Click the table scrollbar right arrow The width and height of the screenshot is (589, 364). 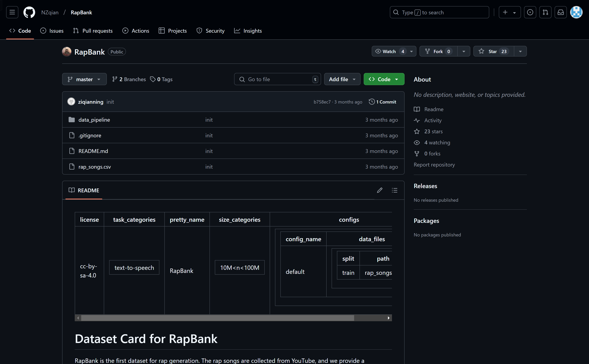389,318
